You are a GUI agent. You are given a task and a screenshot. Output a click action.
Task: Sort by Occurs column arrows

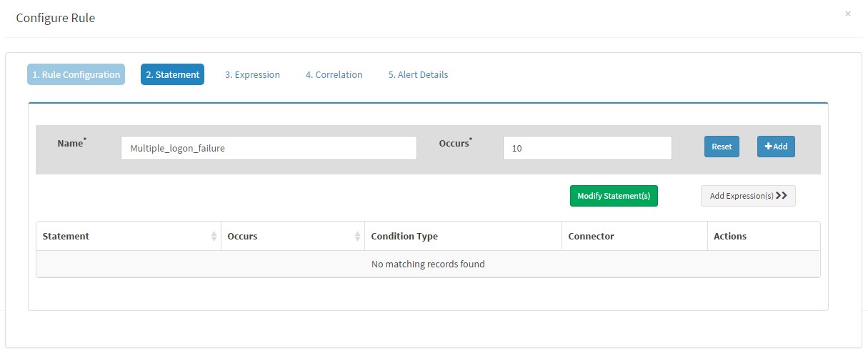pos(357,237)
